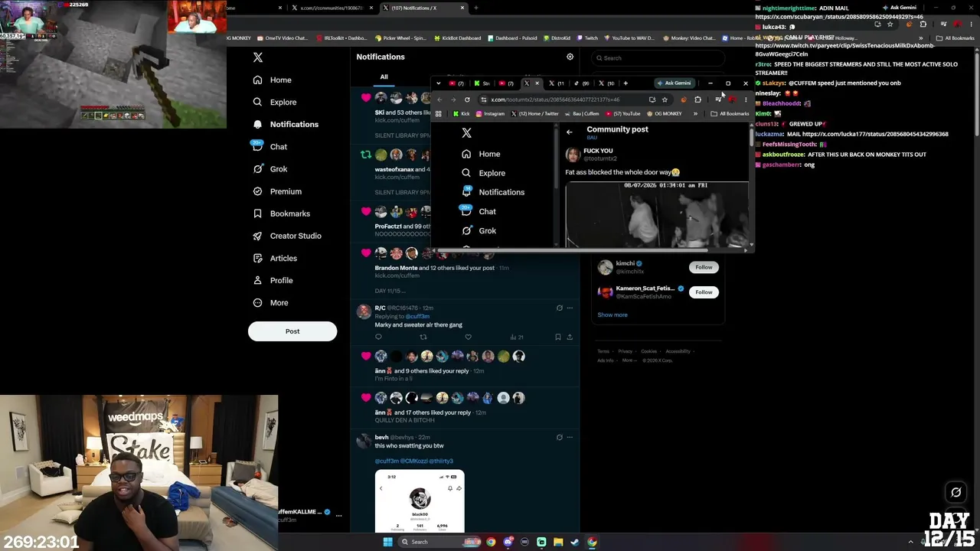Open the phone screenshot in bevh's post
Screen dimensions: 980x551
pos(420,501)
